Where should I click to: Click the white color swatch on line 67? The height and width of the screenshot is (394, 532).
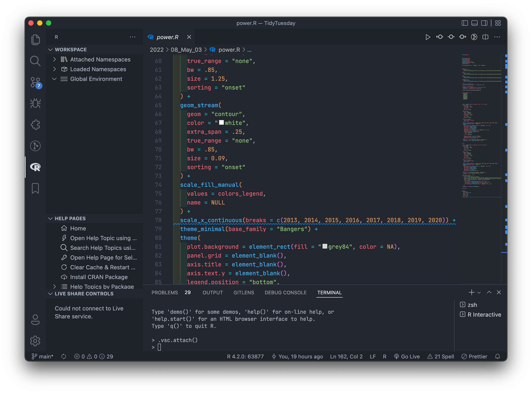click(x=221, y=122)
